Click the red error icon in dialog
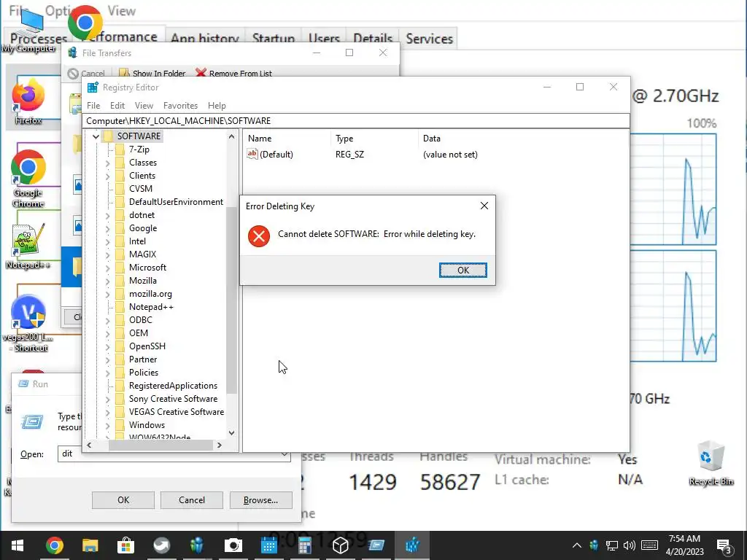Viewport: 747px width, 560px height. pyautogui.click(x=259, y=236)
